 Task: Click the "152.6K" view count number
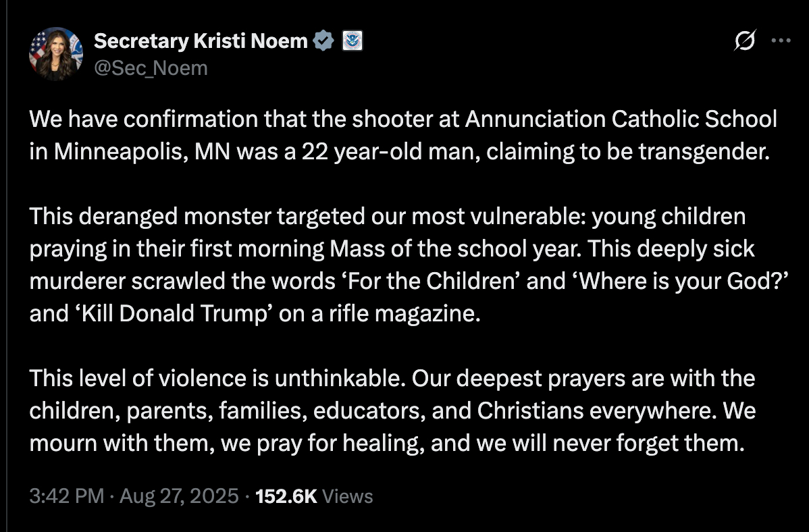[287, 497]
